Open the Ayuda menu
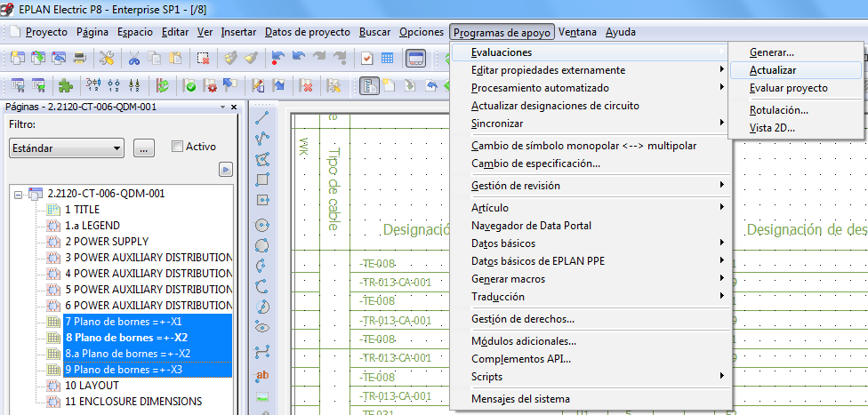This screenshot has width=868, height=415. (x=621, y=32)
